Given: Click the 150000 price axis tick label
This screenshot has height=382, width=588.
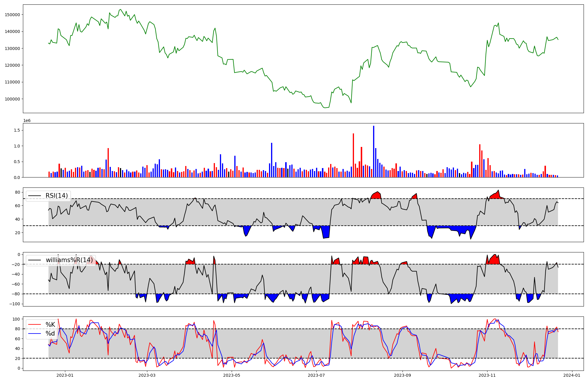Looking at the screenshot, I should (13, 15).
